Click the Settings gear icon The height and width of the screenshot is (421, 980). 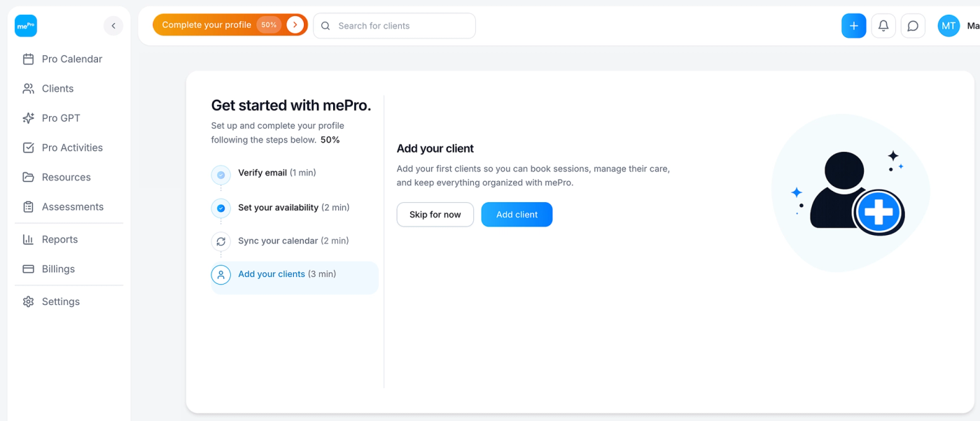pos(28,301)
